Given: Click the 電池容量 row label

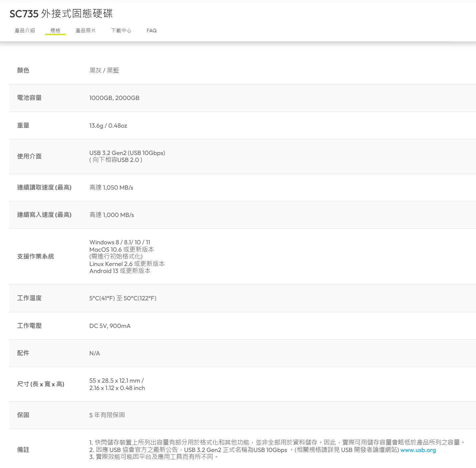Looking at the screenshot, I should pyautogui.click(x=29, y=98).
